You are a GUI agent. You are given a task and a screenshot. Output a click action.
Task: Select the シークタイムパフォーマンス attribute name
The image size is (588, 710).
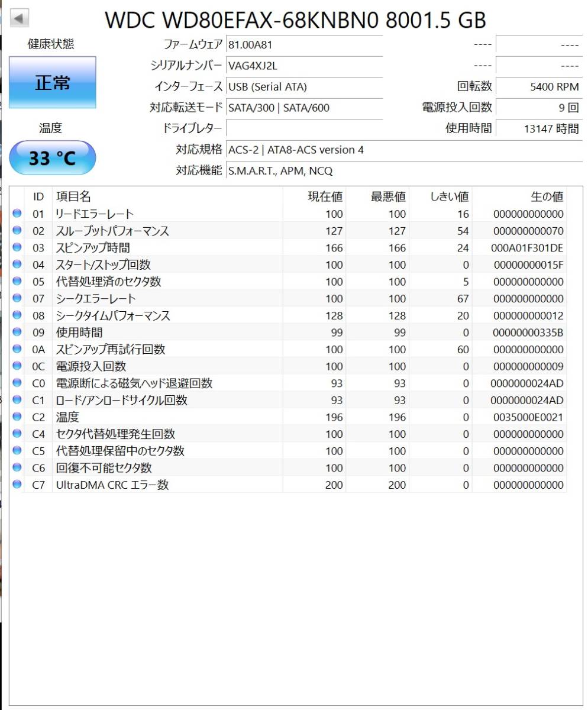113,315
